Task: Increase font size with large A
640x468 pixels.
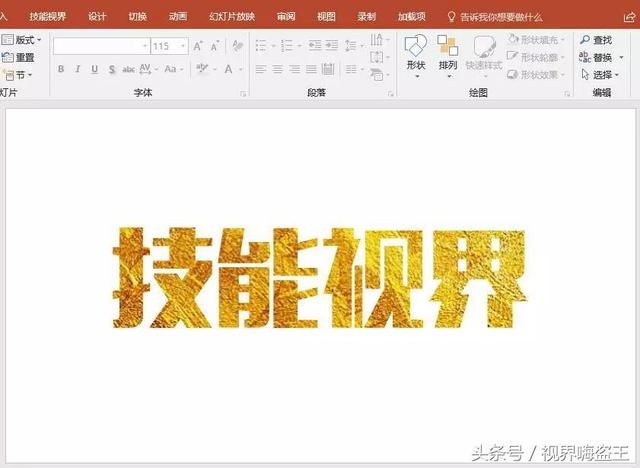Action: pyautogui.click(x=198, y=46)
